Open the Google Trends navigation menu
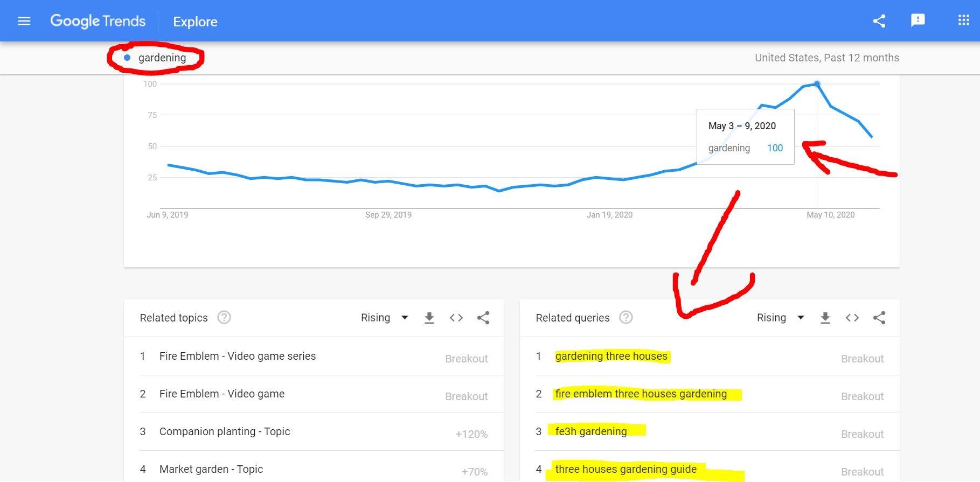This screenshot has width=980, height=482. pyautogui.click(x=24, y=21)
